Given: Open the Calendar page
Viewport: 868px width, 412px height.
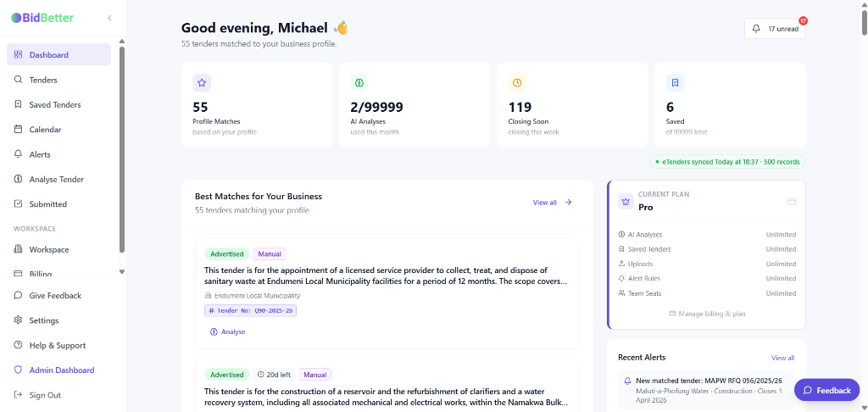Looking at the screenshot, I should (58, 130).
